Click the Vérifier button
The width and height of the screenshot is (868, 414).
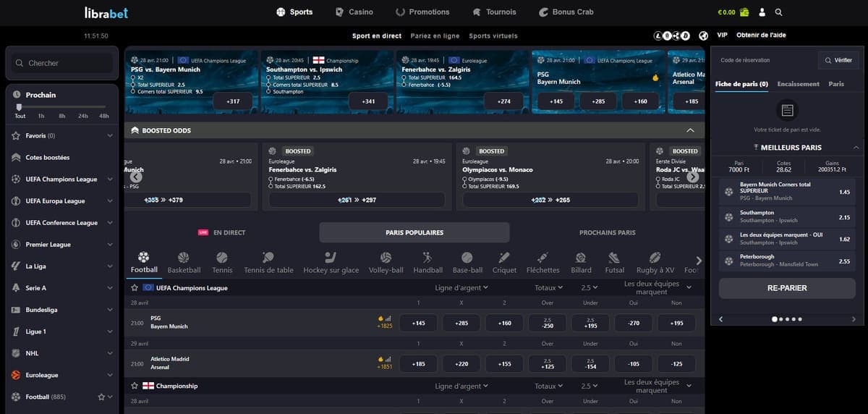click(838, 60)
